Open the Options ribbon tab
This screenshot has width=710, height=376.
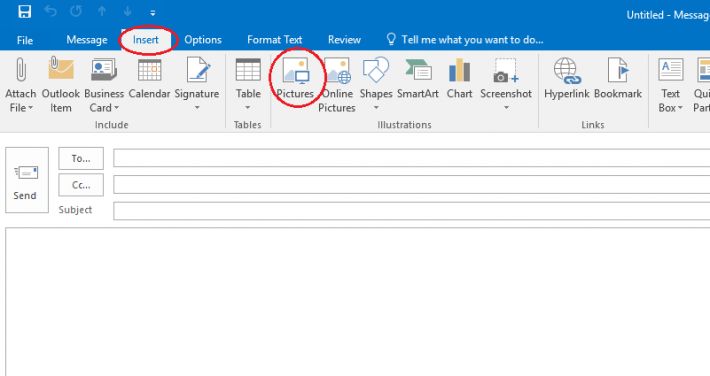(203, 40)
